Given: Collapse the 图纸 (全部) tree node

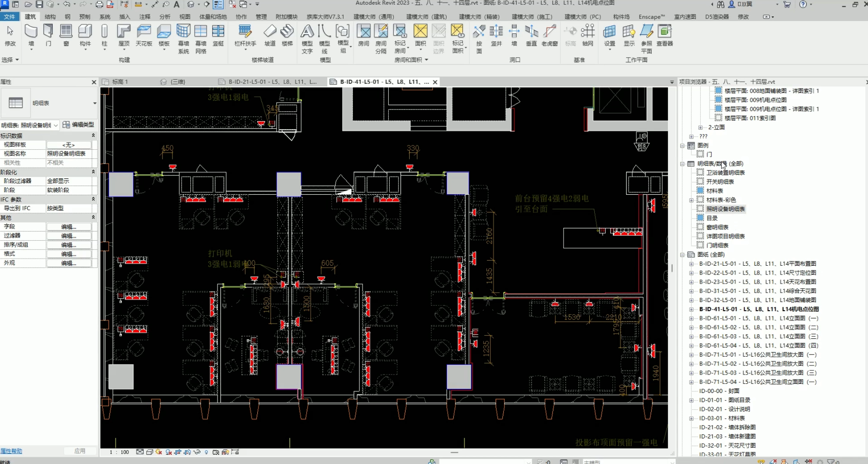Looking at the screenshot, I should [x=682, y=254].
